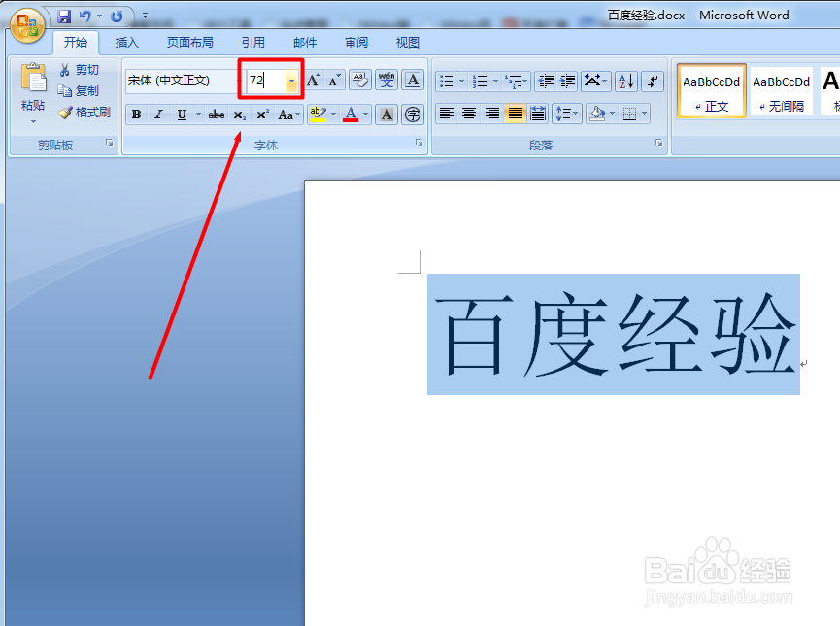This screenshot has height=626, width=840.
Task: Toggle italic formatting
Action: 158,115
